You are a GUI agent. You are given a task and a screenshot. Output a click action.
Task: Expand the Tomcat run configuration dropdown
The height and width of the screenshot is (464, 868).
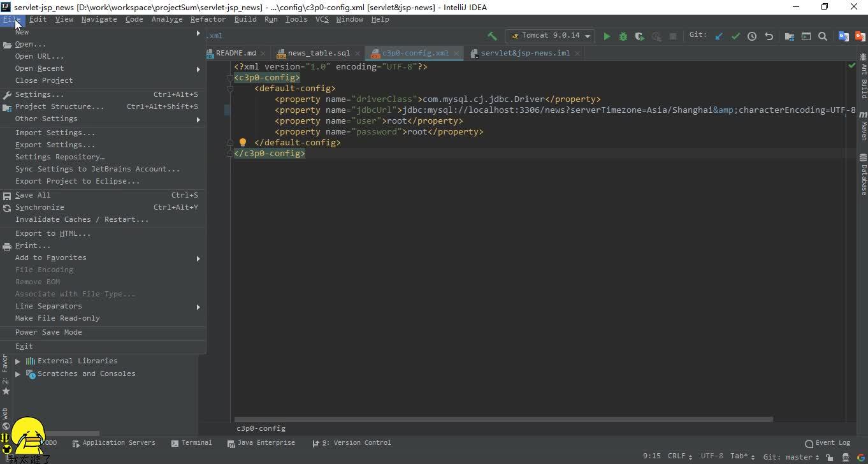(586, 36)
